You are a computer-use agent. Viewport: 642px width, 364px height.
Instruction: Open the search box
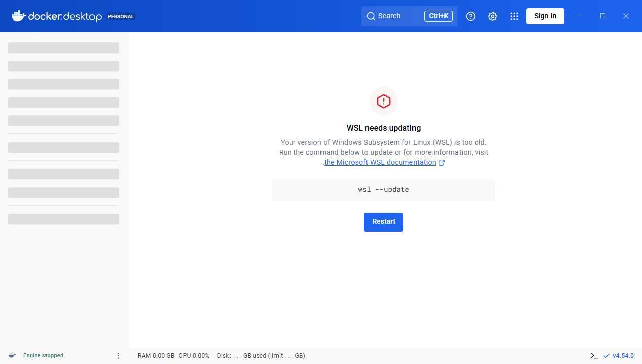pyautogui.click(x=409, y=16)
